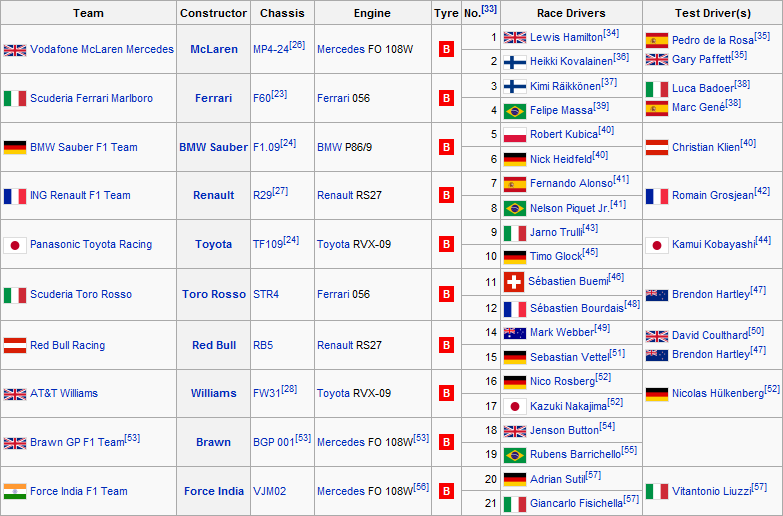Open the Force India constructor link
The height and width of the screenshot is (516, 783).
[x=214, y=491]
